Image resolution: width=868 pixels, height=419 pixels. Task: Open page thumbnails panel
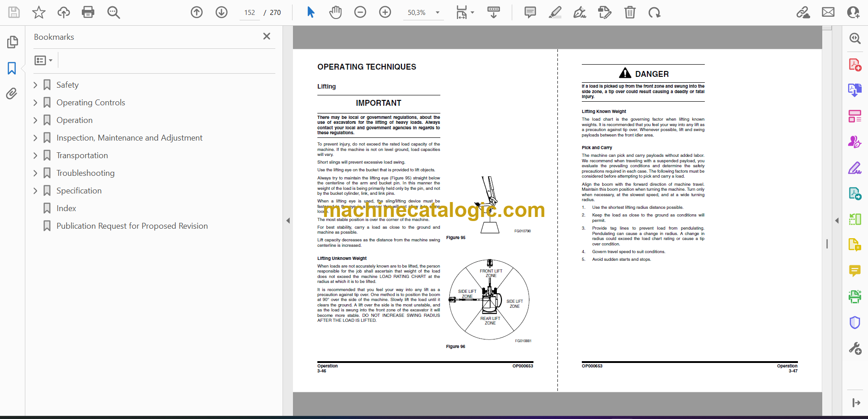tap(12, 42)
